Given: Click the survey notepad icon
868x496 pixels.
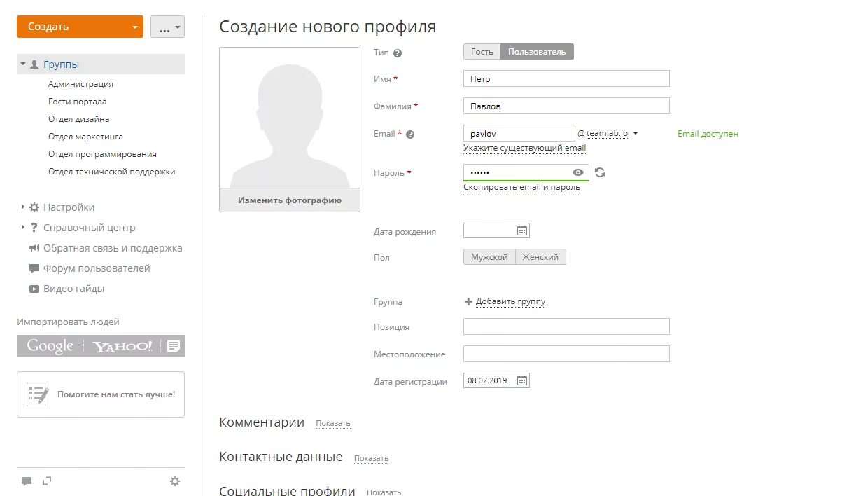Looking at the screenshot, I should 38,394.
